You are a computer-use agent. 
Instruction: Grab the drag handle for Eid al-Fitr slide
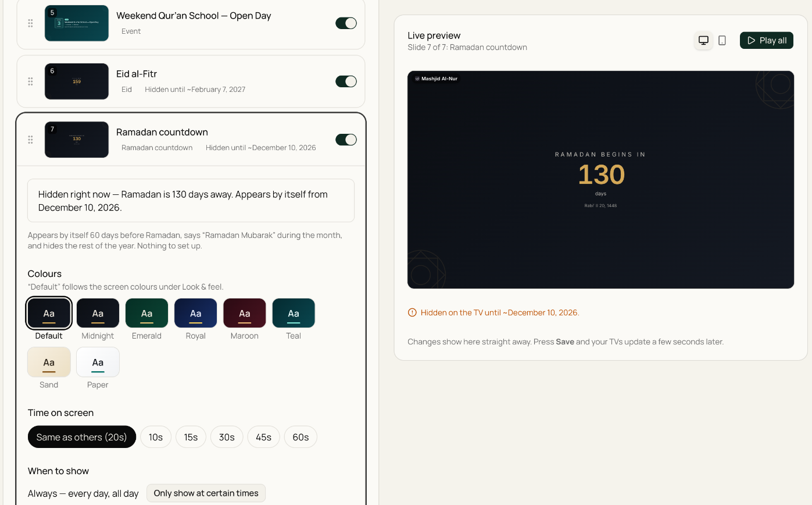(x=30, y=81)
